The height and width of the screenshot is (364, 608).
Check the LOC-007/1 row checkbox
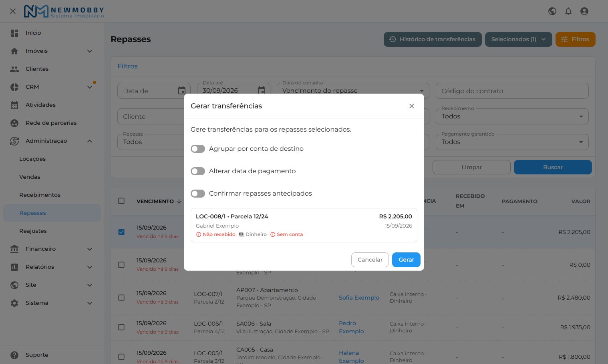(121, 298)
